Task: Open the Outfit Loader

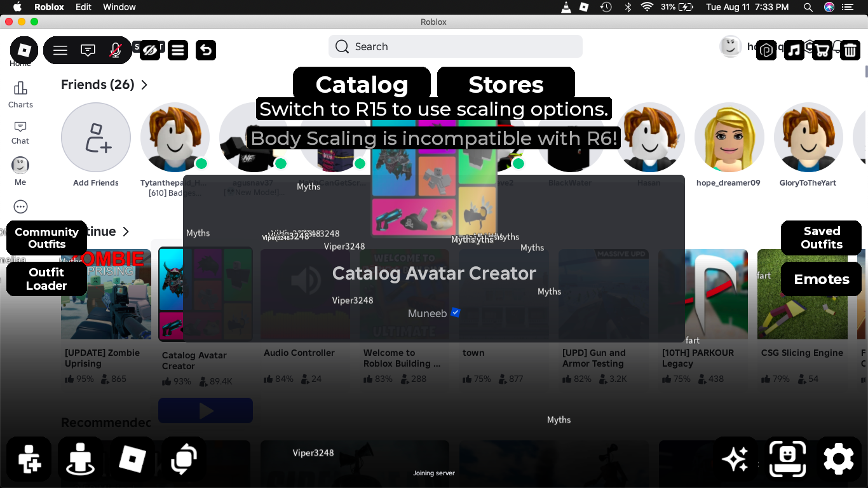Action: [46, 279]
